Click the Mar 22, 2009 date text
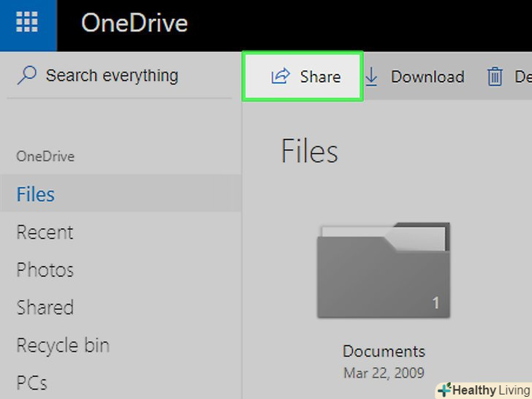The height and width of the screenshot is (399, 532). (384, 373)
